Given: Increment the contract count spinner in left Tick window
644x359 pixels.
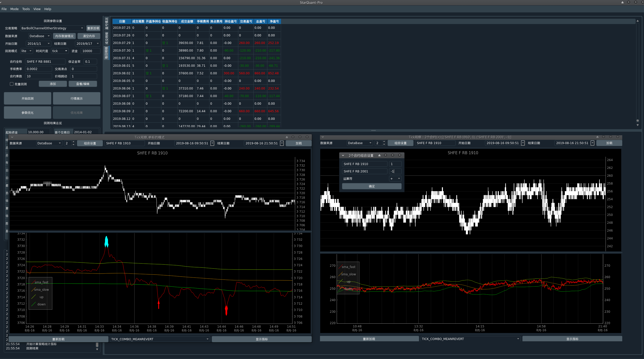Looking at the screenshot, I should [73, 142].
